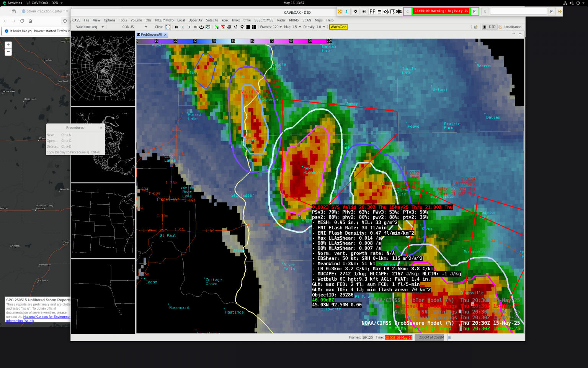The height and width of the screenshot is (368, 588).
Task: Toggle NOAA/CIMSS ProbSevere Model legend layer
Action: [441, 323]
